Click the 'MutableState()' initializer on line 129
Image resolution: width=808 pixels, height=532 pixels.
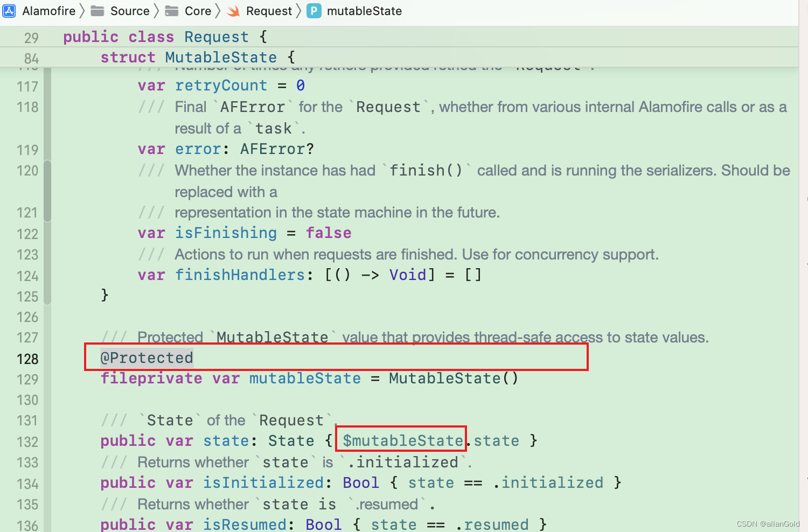click(454, 379)
